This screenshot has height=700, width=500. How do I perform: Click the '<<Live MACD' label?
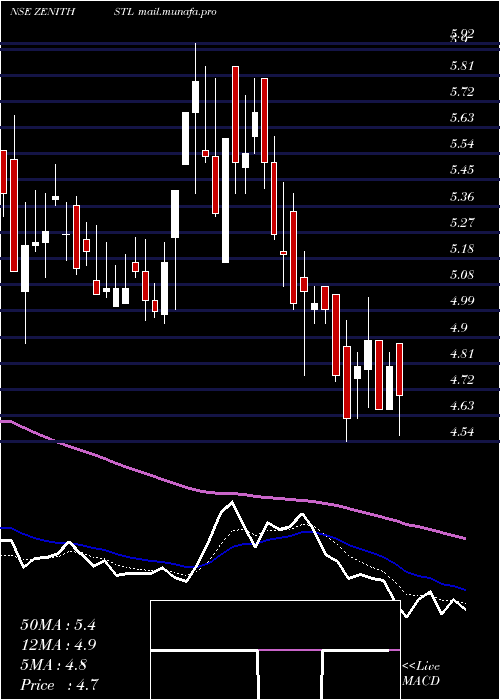[x=421, y=674]
